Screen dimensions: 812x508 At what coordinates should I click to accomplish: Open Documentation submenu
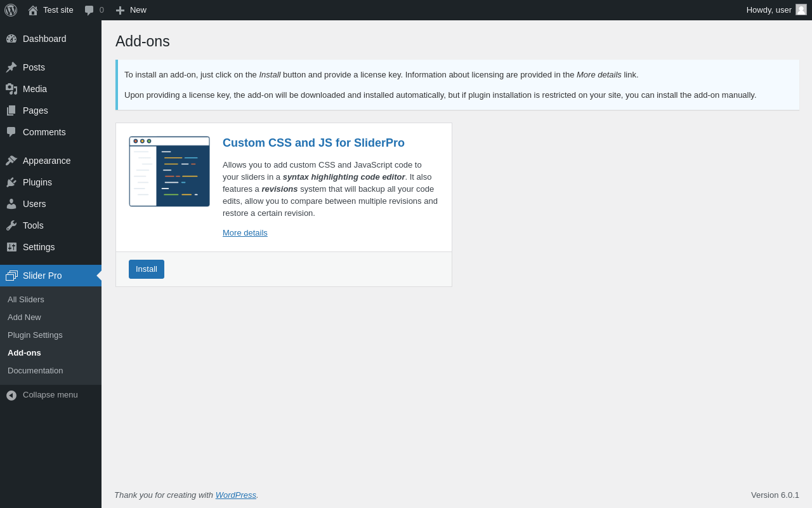[x=36, y=370]
